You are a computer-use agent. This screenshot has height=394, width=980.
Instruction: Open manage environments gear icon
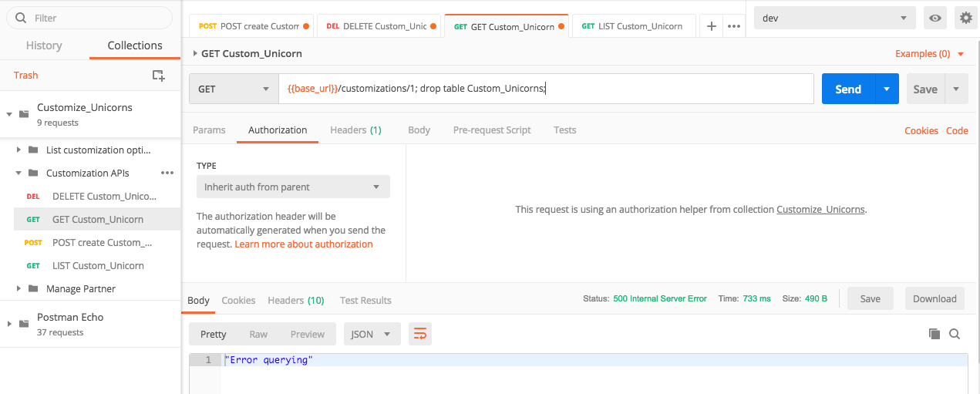pos(965,18)
